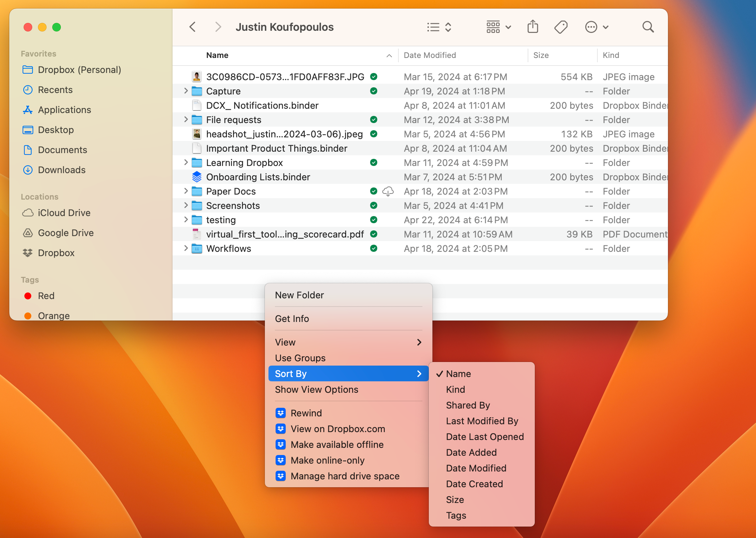Select the DCX_ Notifications.binder file
756x538 pixels.
tap(420, 105)
